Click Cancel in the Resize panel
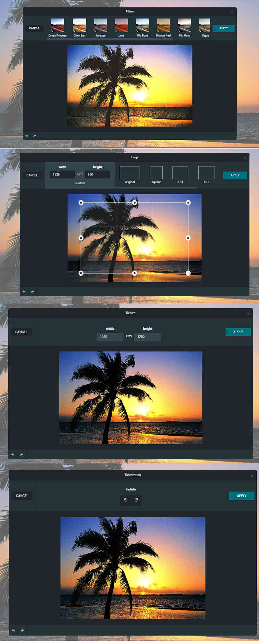The width and height of the screenshot is (259, 644). 21,332
